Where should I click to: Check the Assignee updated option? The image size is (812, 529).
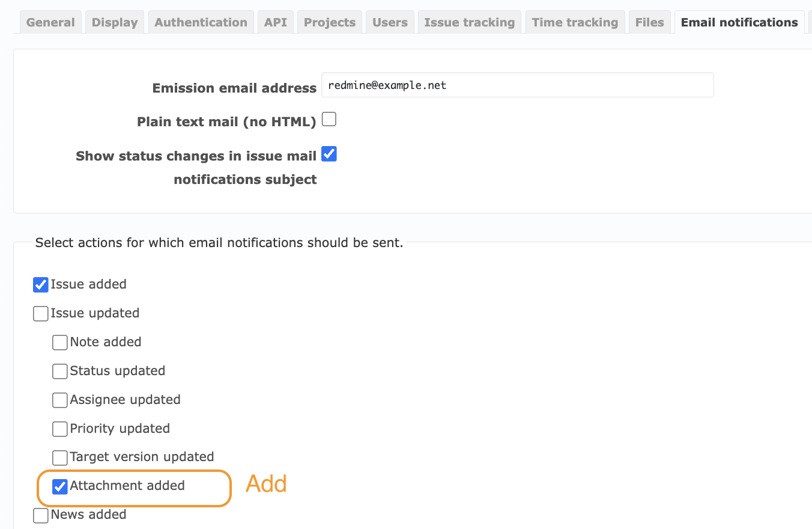pyautogui.click(x=60, y=400)
